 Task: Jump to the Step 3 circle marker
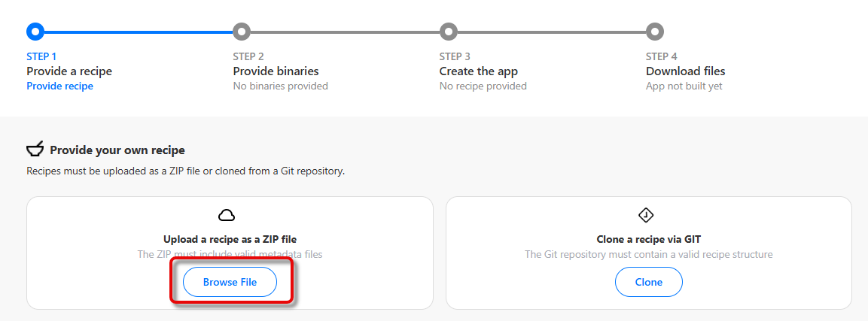click(449, 32)
